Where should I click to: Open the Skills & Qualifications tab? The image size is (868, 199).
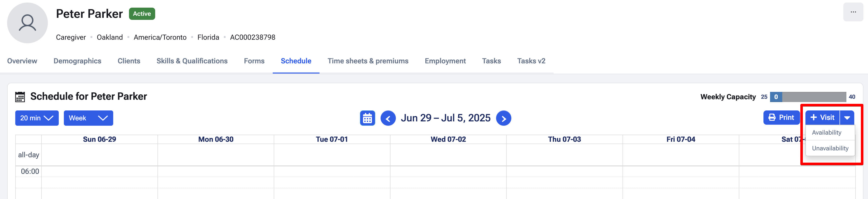tap(192, 61)
